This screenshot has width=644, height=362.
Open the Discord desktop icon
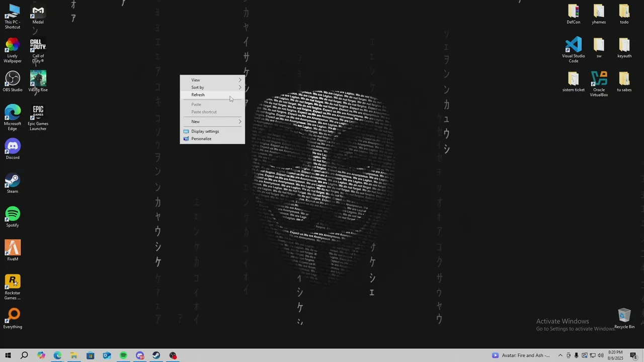[x=13, y=149]
